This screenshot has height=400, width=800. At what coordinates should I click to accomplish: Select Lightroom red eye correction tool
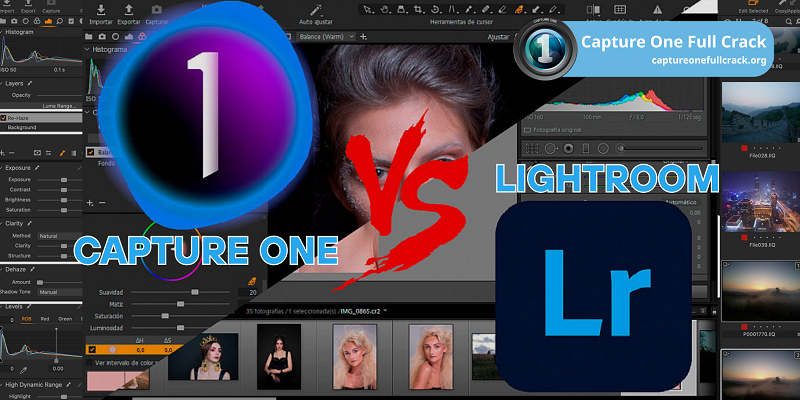(568, 148)
